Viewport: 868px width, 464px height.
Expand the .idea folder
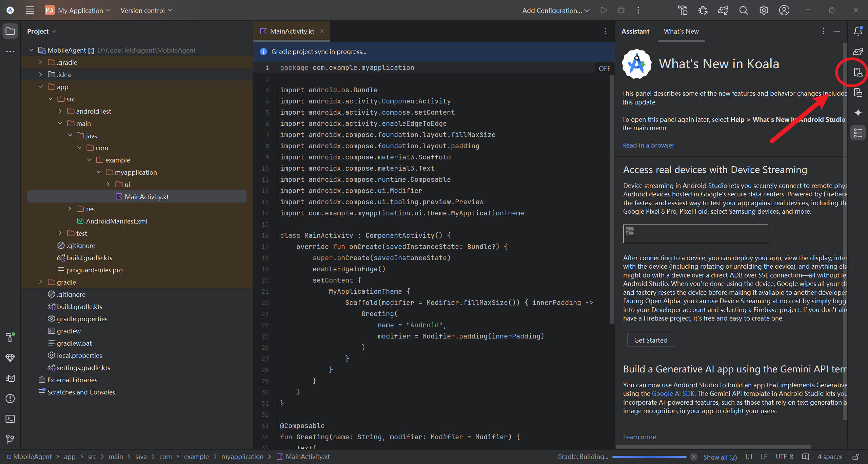[41, 75]
